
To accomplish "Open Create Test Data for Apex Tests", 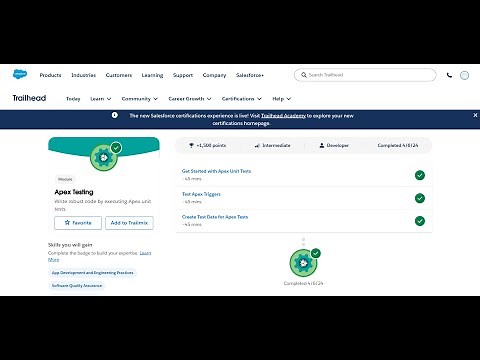I will [x=215, y=217].
